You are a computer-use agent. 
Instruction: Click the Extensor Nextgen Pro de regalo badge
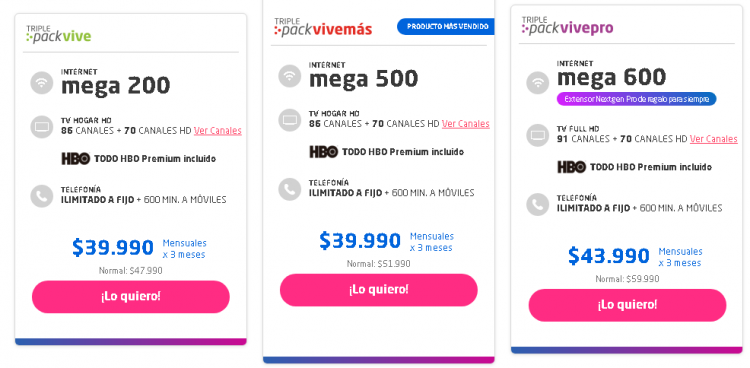636,99
